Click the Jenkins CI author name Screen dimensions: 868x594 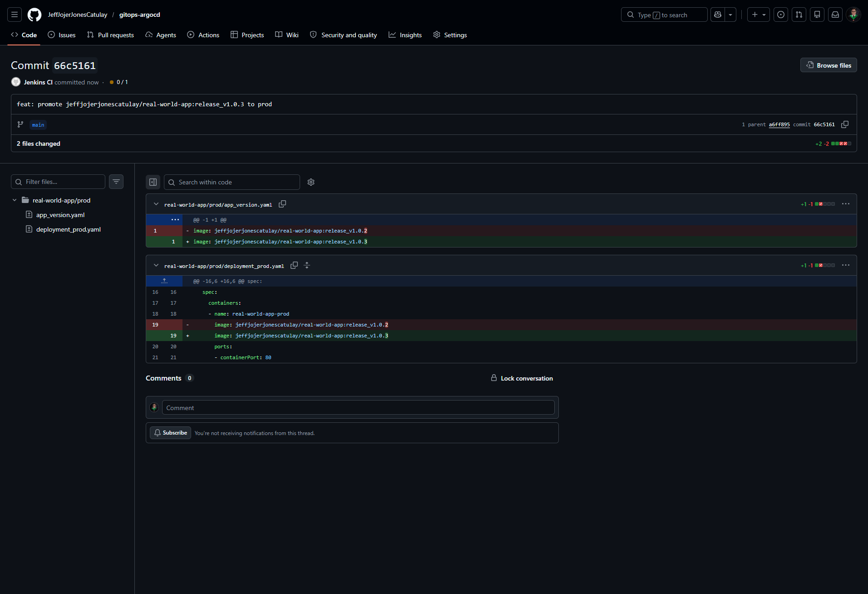tap(38, 82)
